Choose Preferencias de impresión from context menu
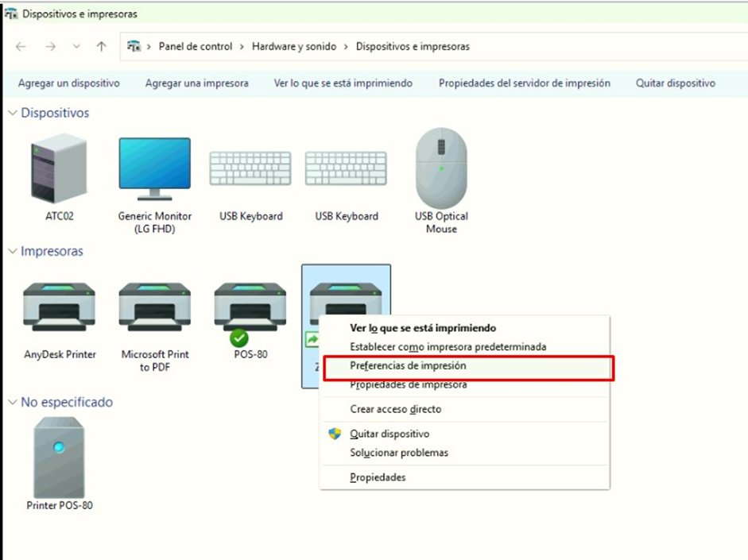This screenshot has height=560, width=748. click(x=408, y=366)
